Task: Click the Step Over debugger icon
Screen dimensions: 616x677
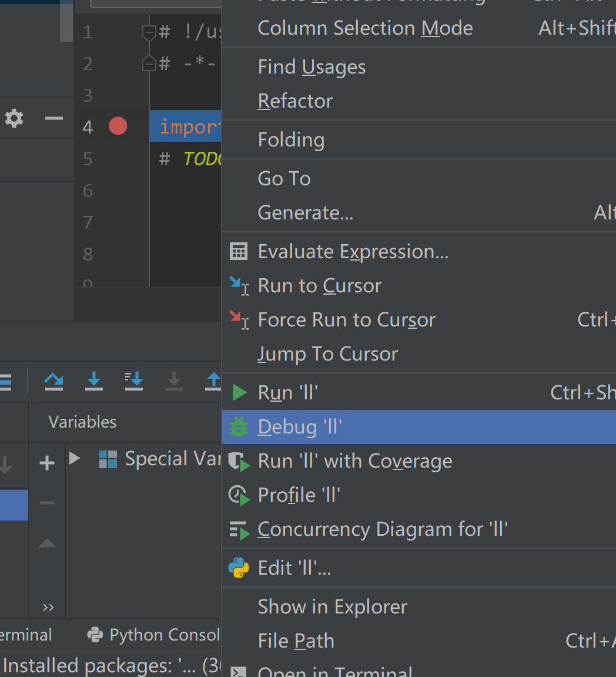Action: click(54, 381)
